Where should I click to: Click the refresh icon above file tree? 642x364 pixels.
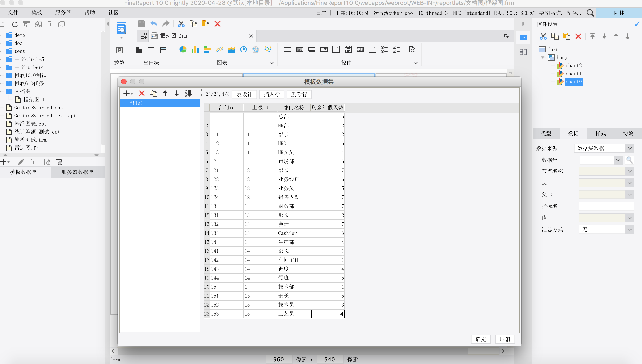pos(15,24)
